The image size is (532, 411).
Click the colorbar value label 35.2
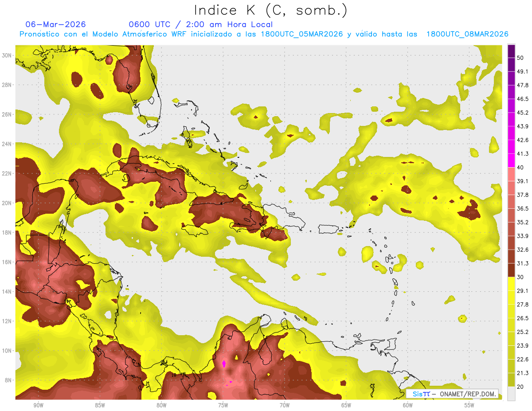(x=523, y=223)
